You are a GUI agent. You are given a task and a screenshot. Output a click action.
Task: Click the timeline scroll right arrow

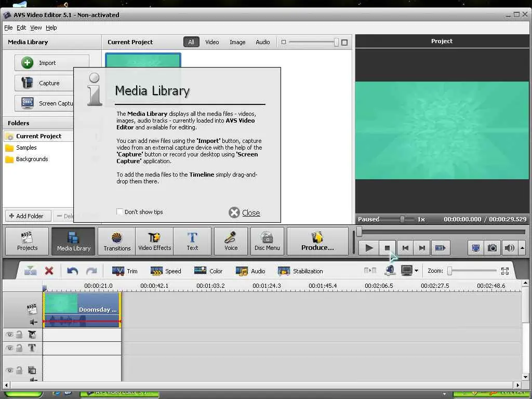pyautogui.click(x=518, y=385)
